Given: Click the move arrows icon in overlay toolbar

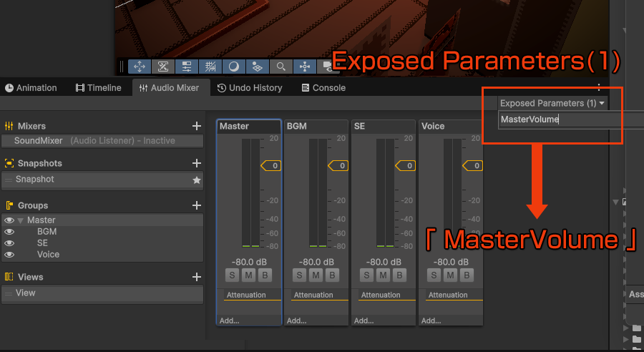Looking at the screenshot, I should coord(140,67).
